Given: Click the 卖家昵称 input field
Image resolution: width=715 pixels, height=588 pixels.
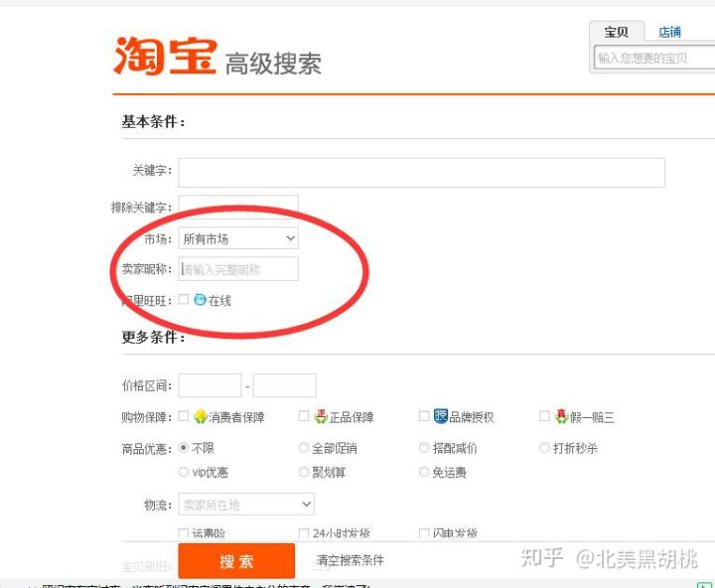Looking at the screenshot, I should click(x=238, y=269).
